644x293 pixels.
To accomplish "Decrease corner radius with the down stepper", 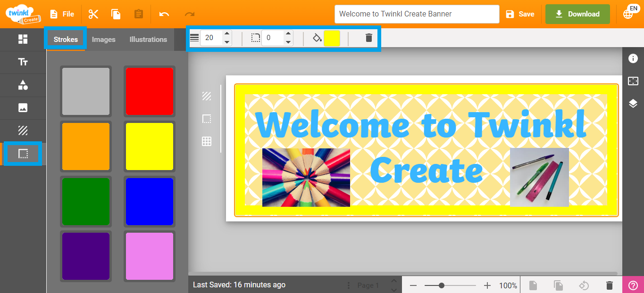I will click(288, 41).
